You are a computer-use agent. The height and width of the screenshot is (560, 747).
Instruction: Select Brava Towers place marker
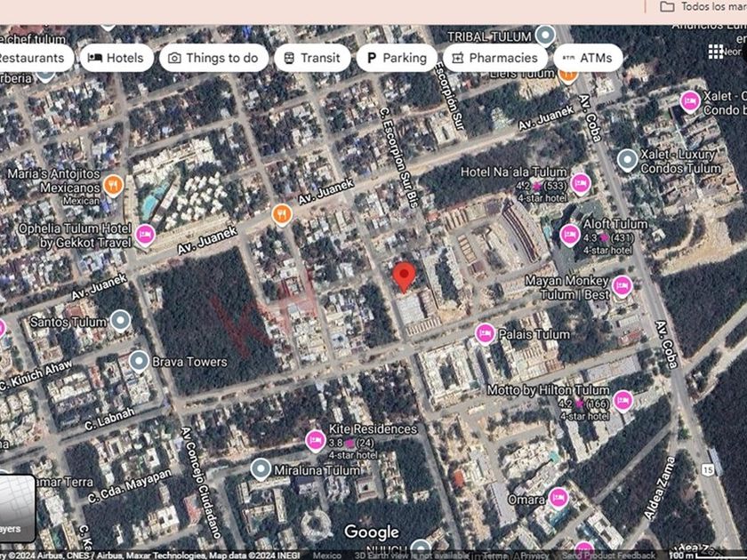[139, 362]
